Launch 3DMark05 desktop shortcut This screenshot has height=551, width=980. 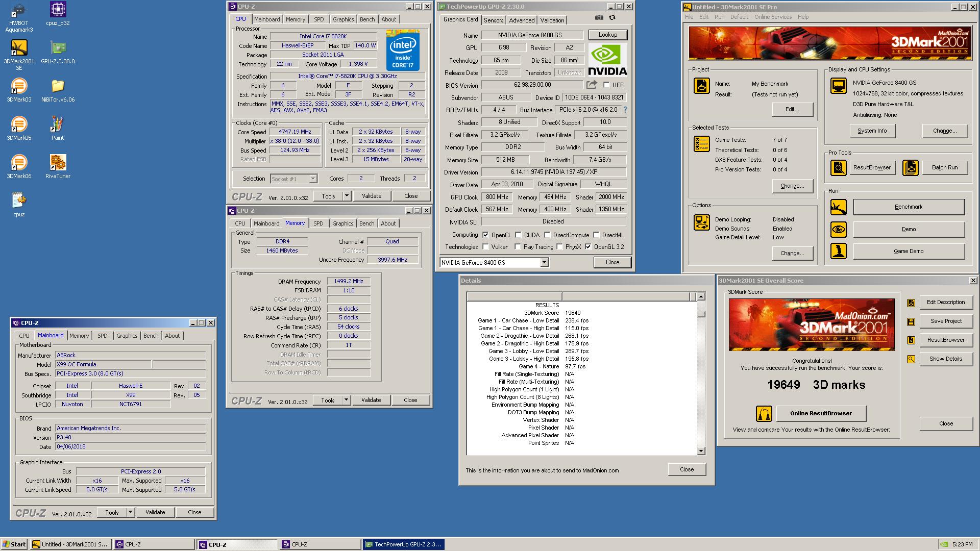click(x=19, y=129)
